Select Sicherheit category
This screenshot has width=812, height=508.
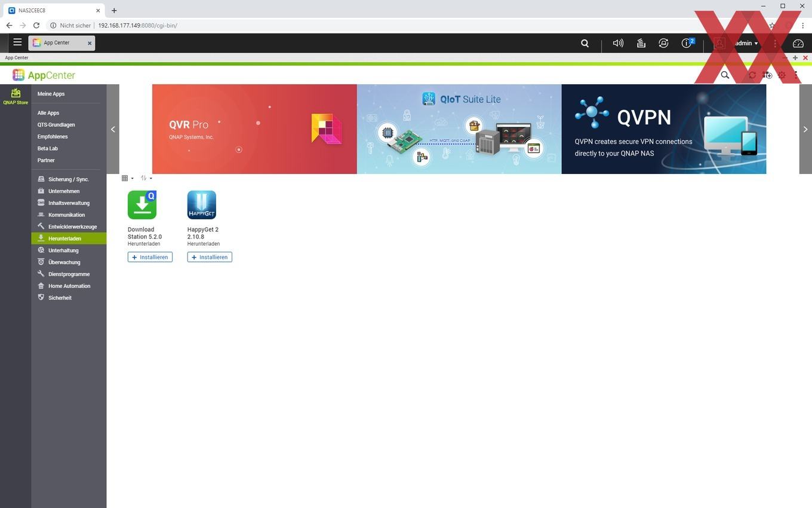click(69, 298)
